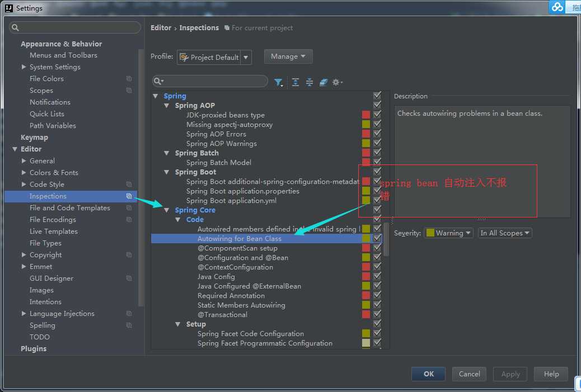Screen dimensions: 581x392
Task: Toggle the Spring group checkbox
Action: (377, 96)
